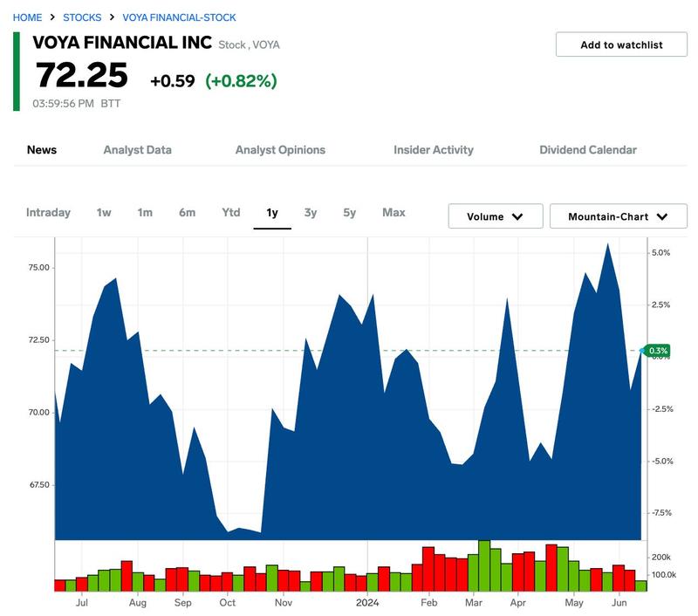Switch chart to 3y range
The image size is (698, 616).
tap(311, 213)
